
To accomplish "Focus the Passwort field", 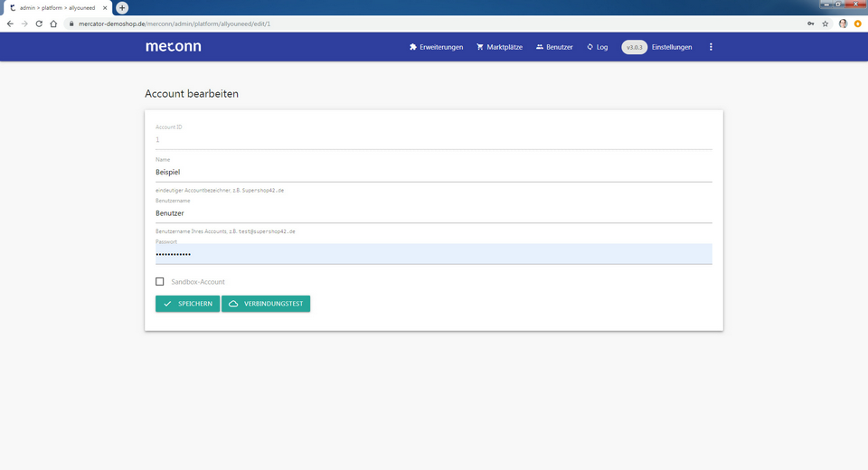I will pos(433,254).
